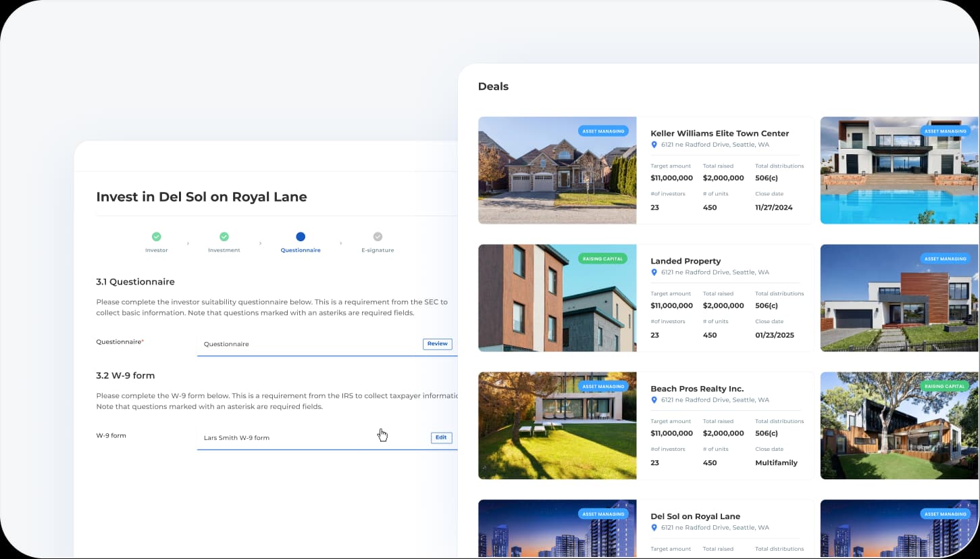This screenshot has width=980, height=559.
Task: Click the green checkmark icon on the Investor step
Action: coord(157,237)
